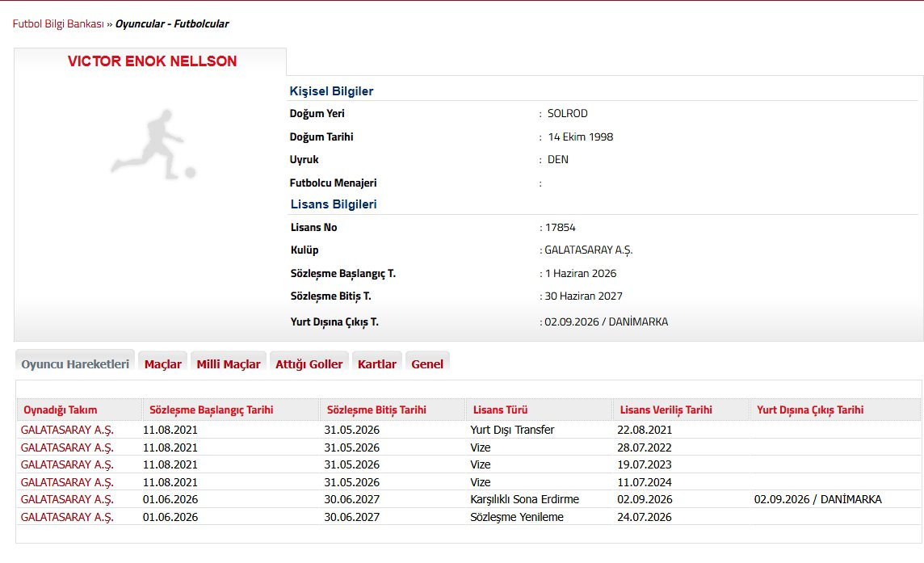Click the license issue date 11.07.2024

pyautogui.click(x=645, y=482)
